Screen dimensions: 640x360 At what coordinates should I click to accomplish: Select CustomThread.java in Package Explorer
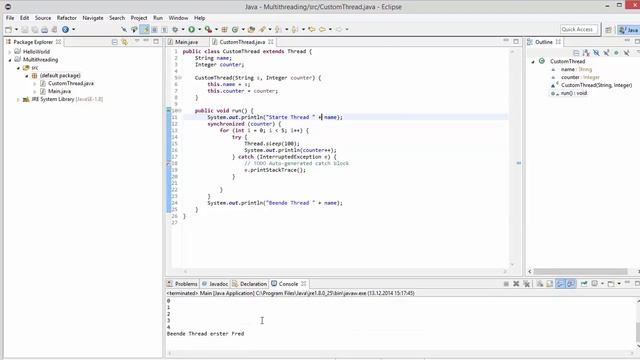[x=71, y=83]
